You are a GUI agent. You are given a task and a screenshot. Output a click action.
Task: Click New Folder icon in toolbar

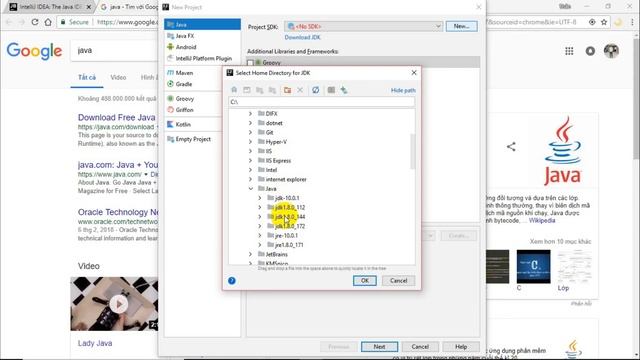pyautogui.click(x=287, y=90)
